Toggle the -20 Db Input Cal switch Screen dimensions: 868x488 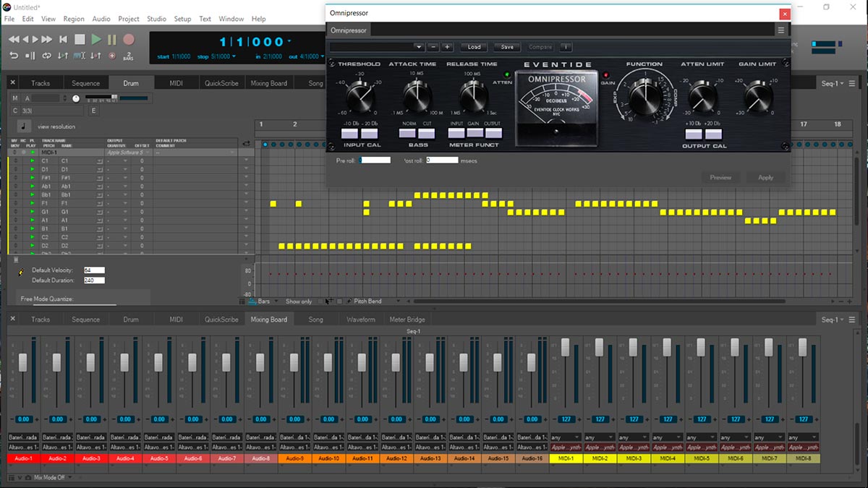[370, 133]
